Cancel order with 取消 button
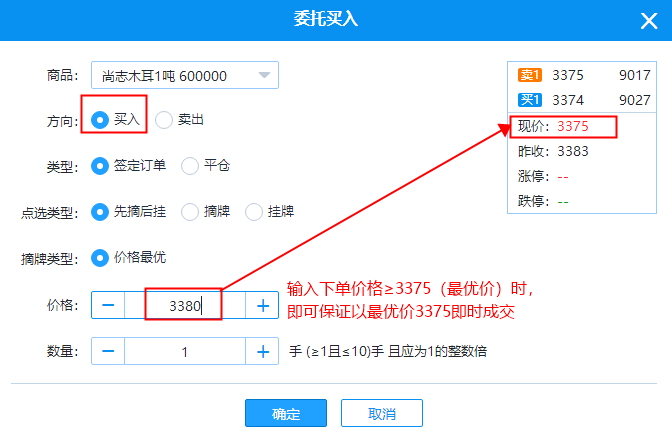The image size is (672, 446). (382, 413)
